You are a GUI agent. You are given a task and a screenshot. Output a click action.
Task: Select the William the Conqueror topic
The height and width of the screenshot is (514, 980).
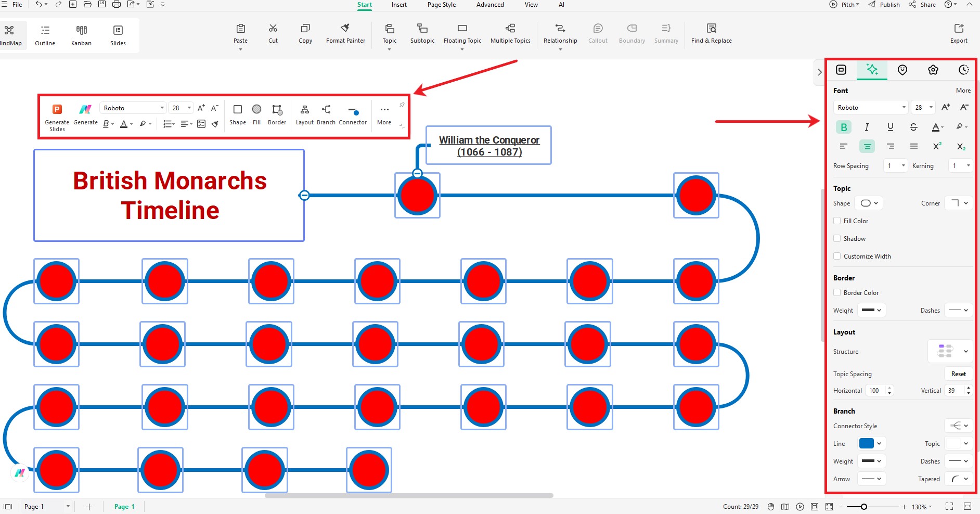tap(489, 146)
